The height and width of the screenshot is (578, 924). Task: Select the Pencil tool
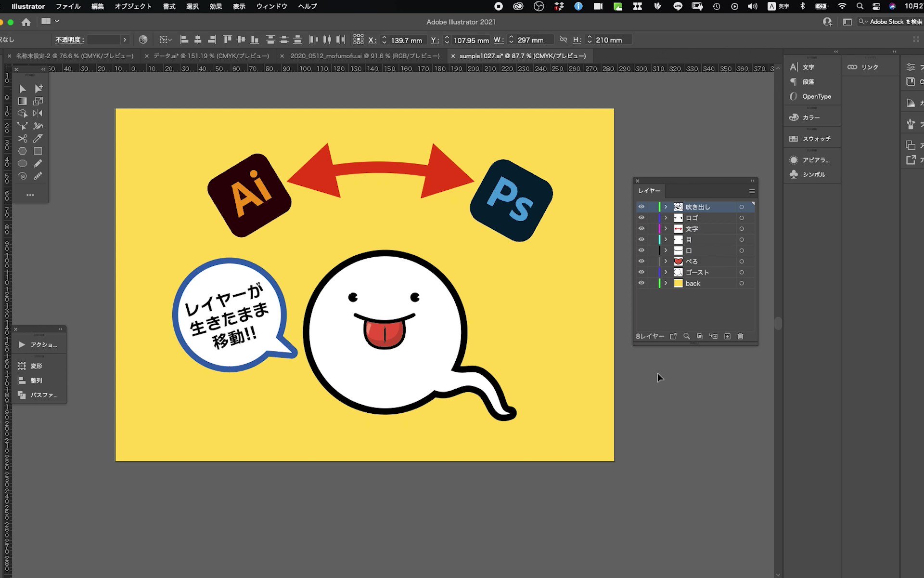tap(38, 164)
